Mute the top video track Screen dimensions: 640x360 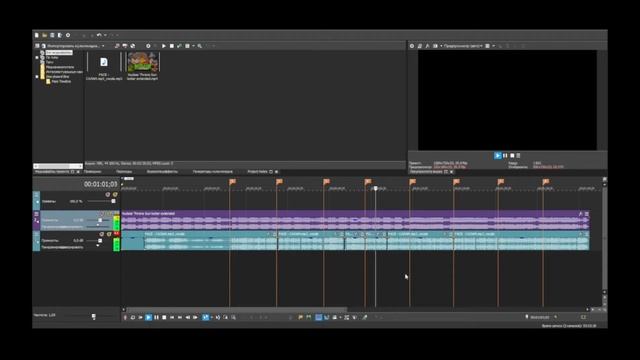[108, 195]
